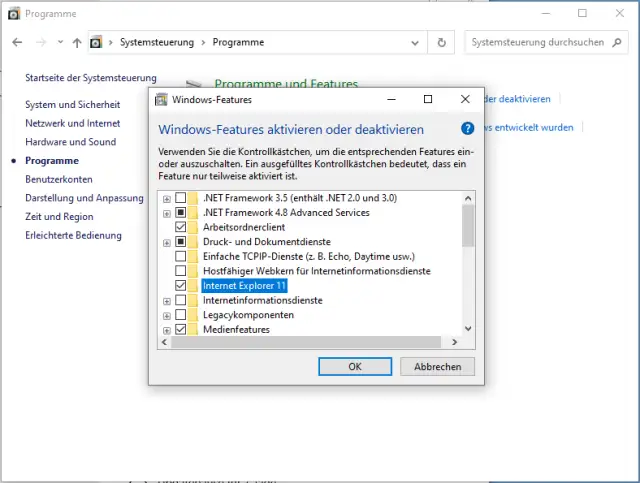The width and height of the screenshot is (640, 483).
Task: Click the feature list scroll down arrow
Action: tap(468, 329)
